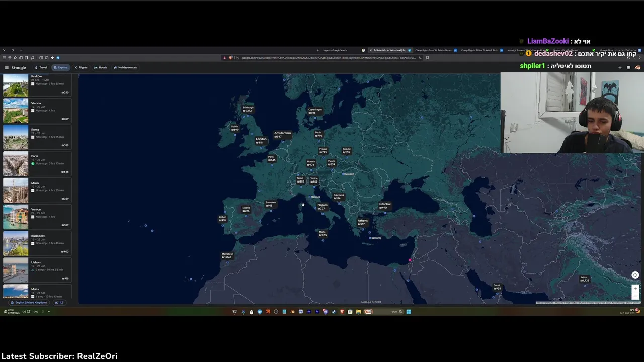The image size is (644, 362).
Task: Select the Jaipur price marker
Action: click(x=584, y=279)
